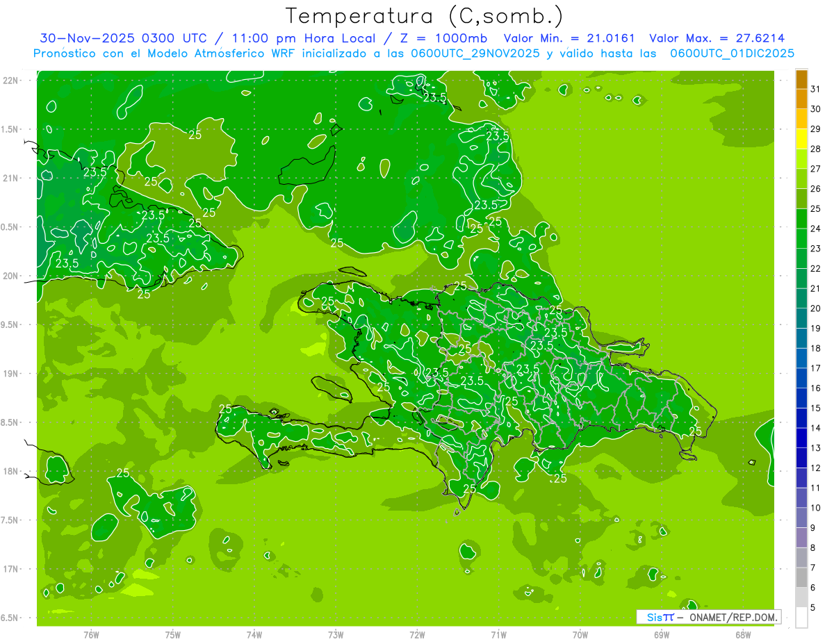The width and height of the screenshot is (834, 644).
Task: Pick the yellow legend band between 28 and 29
Action: click(x=801, y=140)
